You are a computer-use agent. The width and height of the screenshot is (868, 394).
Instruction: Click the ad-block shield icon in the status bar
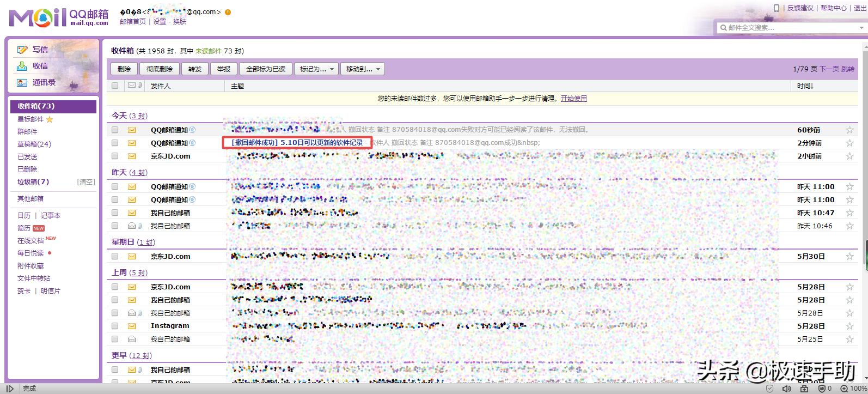[x=822, y=389]
